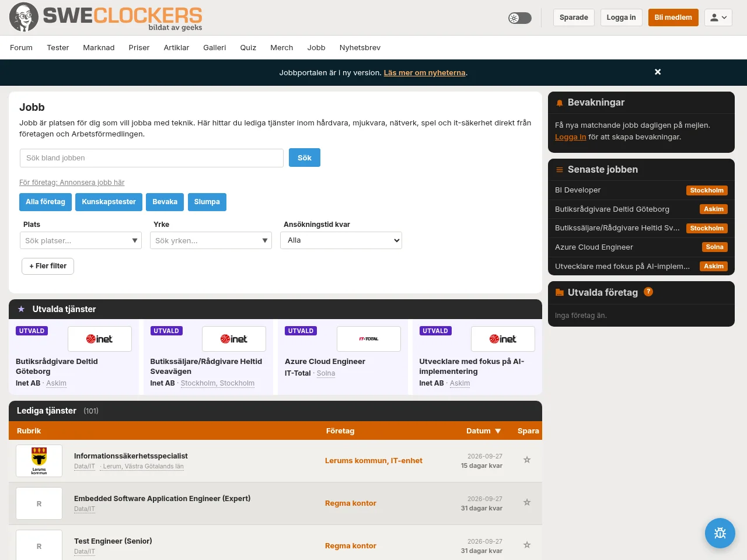Focus the Sök bland jobben search field
Viewport: 747px width, 560px height.
[x=152, y=158]
